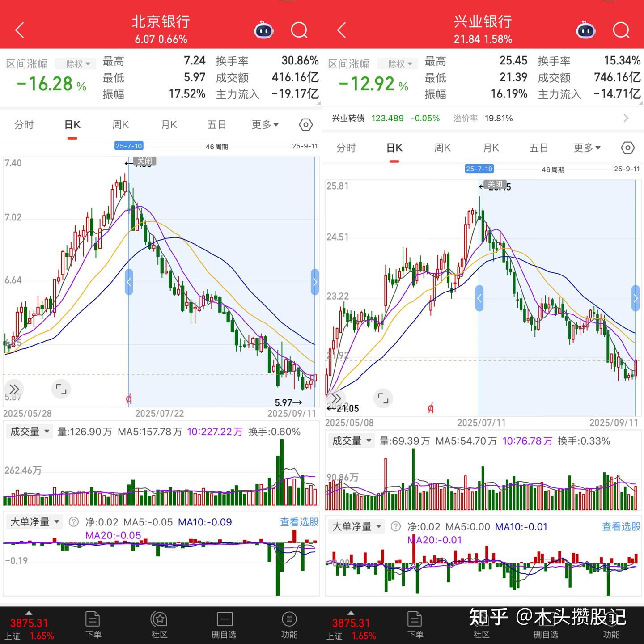Open 更多 period dropdown on 北京银行 panel
The image size is (644, 644).
point(265,124)
